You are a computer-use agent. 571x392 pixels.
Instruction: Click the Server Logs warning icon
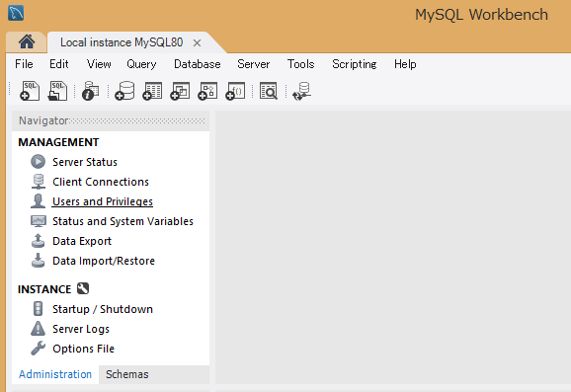[x=38, y=328]
